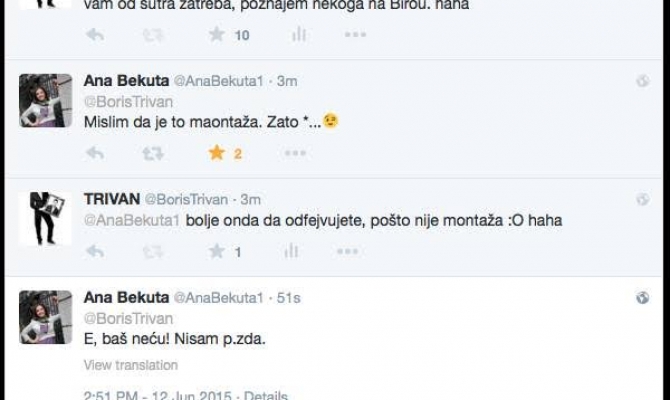Open the 'Details' link beside the timestamp
670x400 pixels.
point(265,395)
